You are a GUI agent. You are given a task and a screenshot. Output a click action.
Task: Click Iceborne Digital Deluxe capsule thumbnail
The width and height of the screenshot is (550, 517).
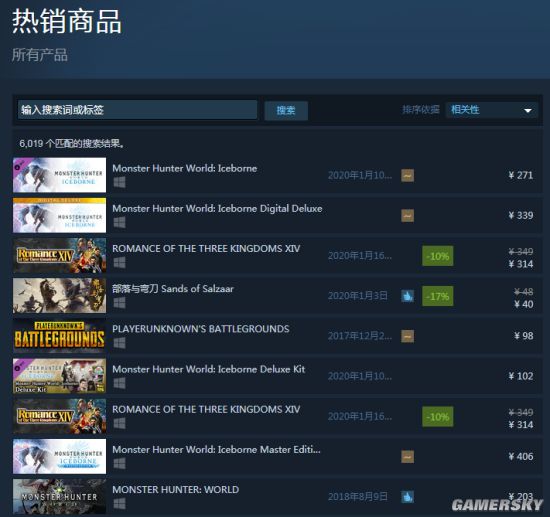point(59,215)
